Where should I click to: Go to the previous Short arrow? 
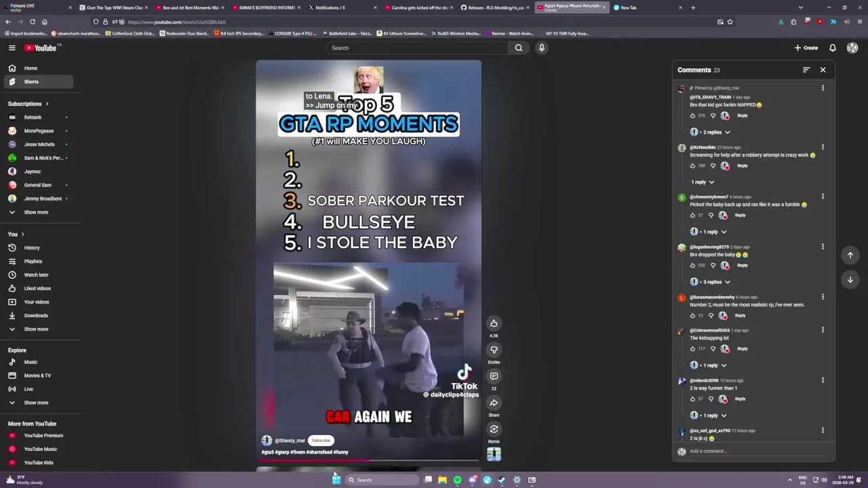pyautogui.click(x=850, y=255)
